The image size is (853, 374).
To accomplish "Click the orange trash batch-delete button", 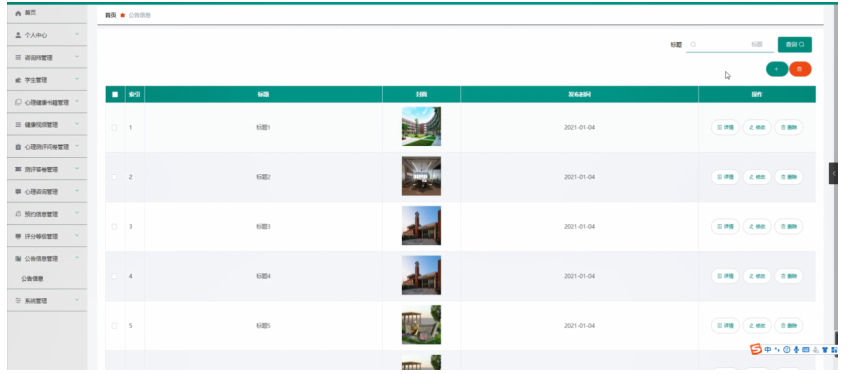I will (x=800, y=69).
